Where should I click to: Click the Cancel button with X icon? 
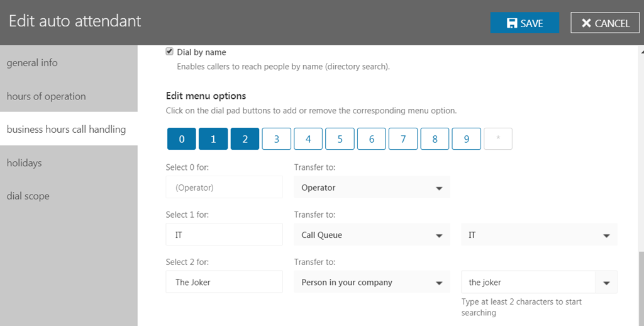pyautogui.click(x=604, y=23)
